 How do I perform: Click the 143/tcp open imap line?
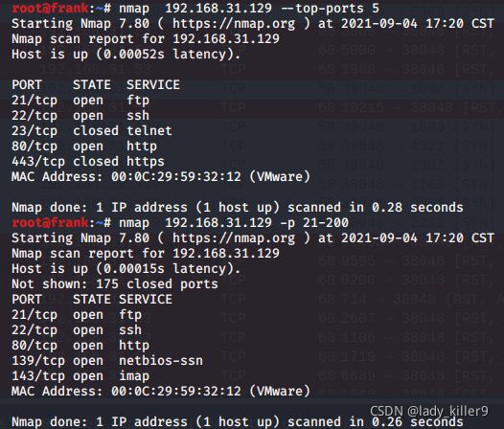pos(80,376)
